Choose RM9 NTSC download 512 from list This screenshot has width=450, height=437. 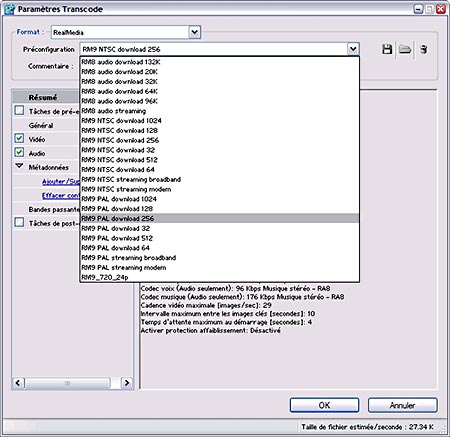click(219, 160)
